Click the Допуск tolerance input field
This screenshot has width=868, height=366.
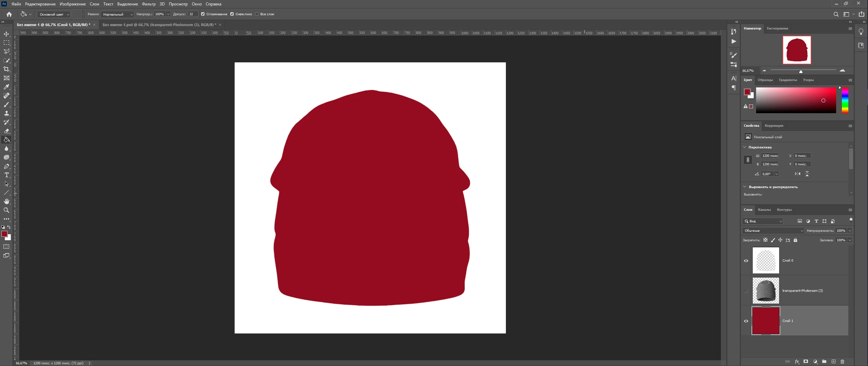[x=193, y=14]
